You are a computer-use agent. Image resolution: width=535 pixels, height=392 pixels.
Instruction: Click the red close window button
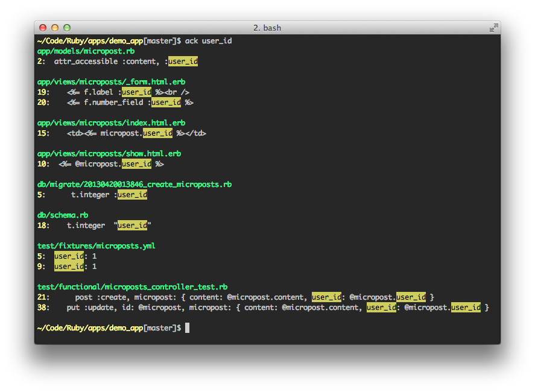tap(43, 28)
